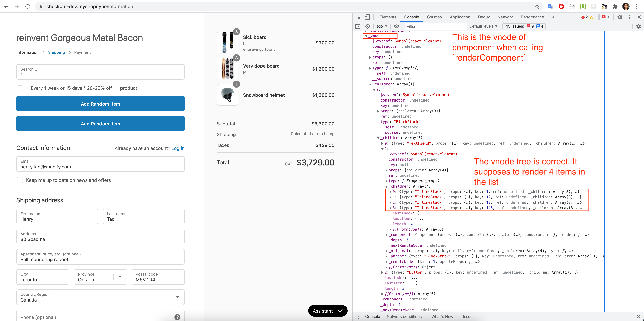Toggle the device toolbar in DevTools

367,17
